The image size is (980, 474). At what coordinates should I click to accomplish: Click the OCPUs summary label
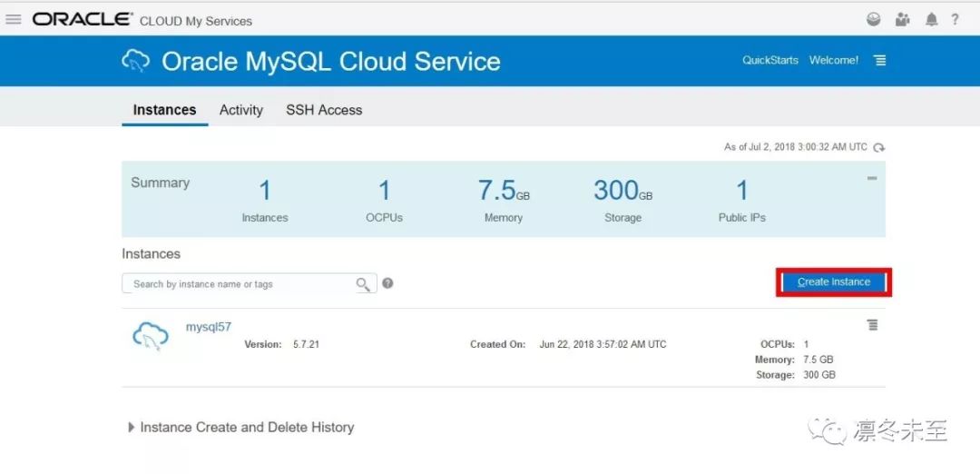[x=385, y=218]
